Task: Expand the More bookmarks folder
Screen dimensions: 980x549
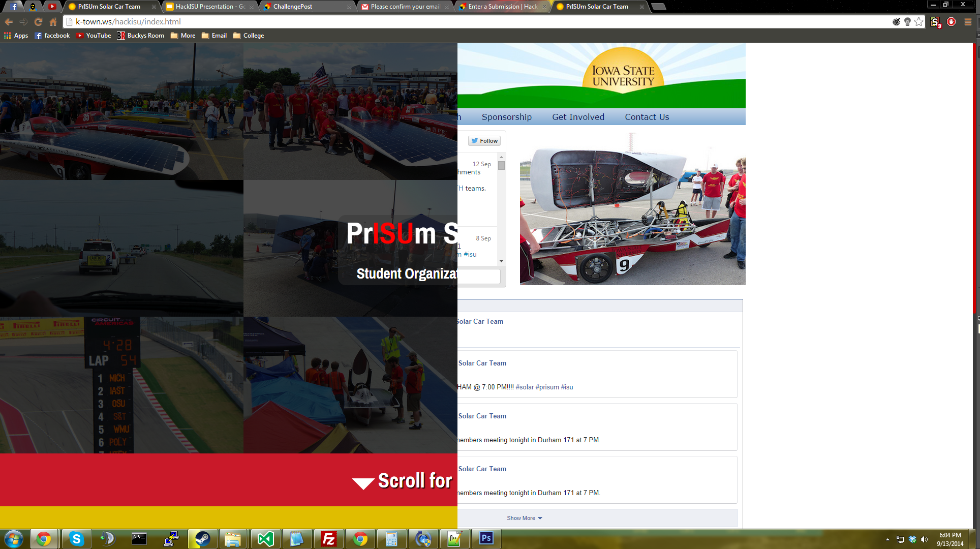Action: (183, 36)
